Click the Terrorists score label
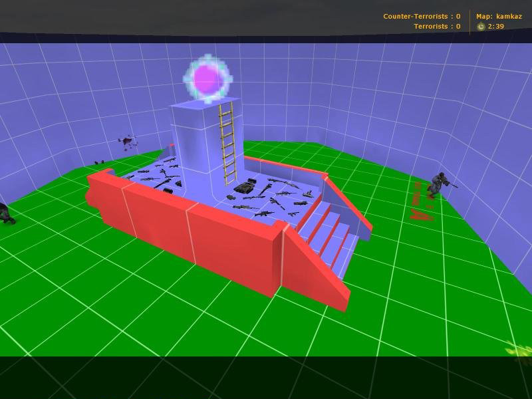The image size is (532, 399). coord(437,27)
